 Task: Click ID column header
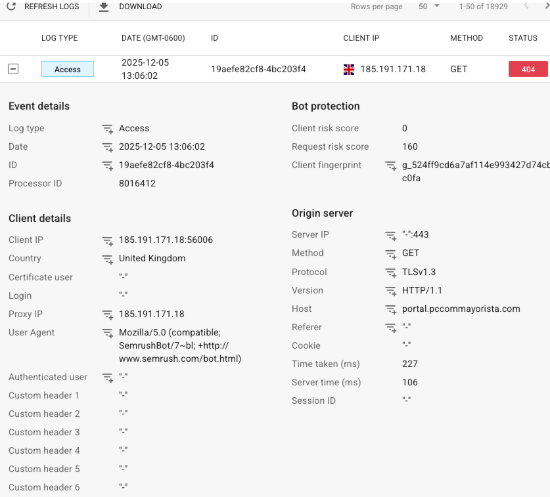[214, 38]
